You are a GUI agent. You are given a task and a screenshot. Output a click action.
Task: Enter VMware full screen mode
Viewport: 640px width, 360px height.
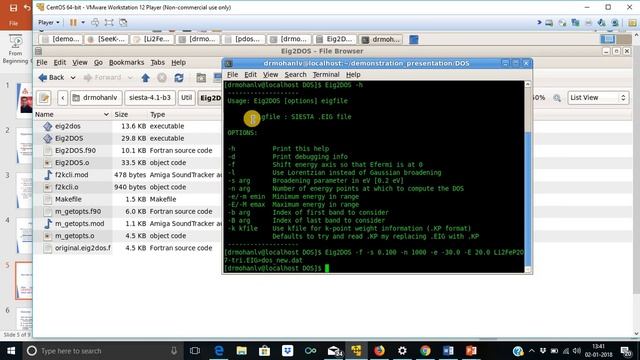click(109, 22)
